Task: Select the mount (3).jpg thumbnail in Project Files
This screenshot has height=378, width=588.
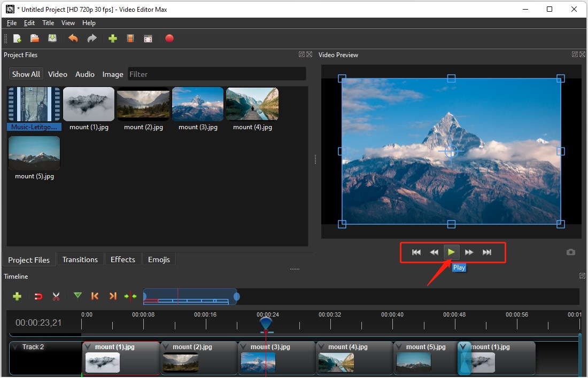Action: (x=198, y=104)
